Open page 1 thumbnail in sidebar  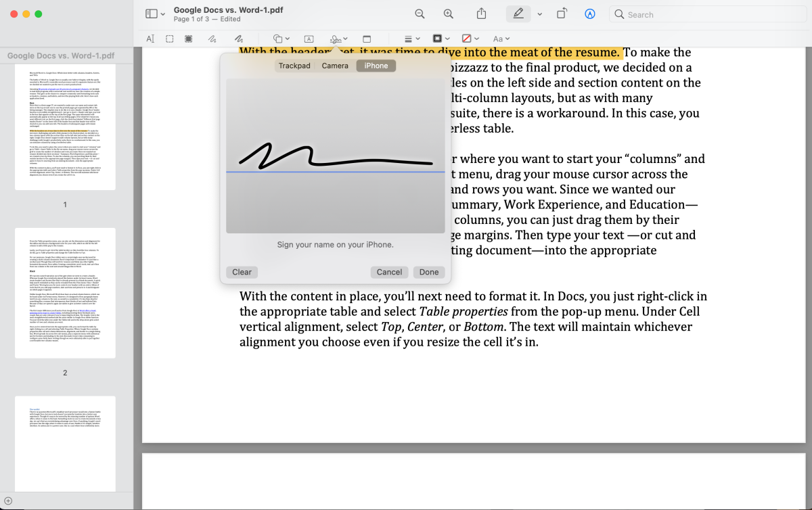coord(65,129)
